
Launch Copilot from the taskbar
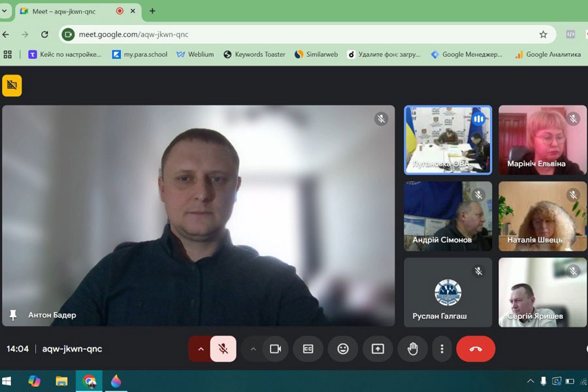click(34, 382)
